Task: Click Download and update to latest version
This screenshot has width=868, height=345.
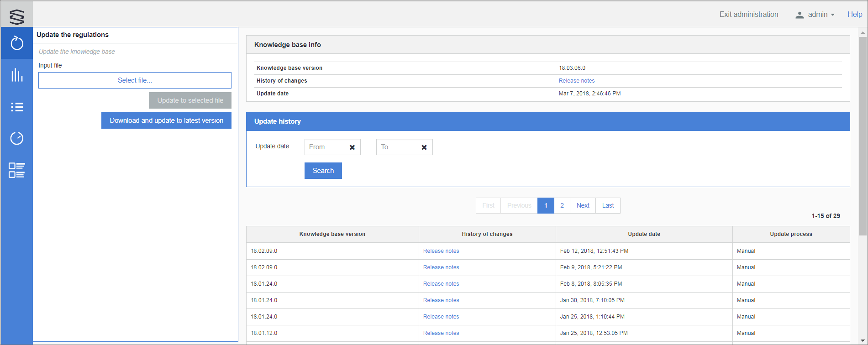Action: (x=166, y=120)
